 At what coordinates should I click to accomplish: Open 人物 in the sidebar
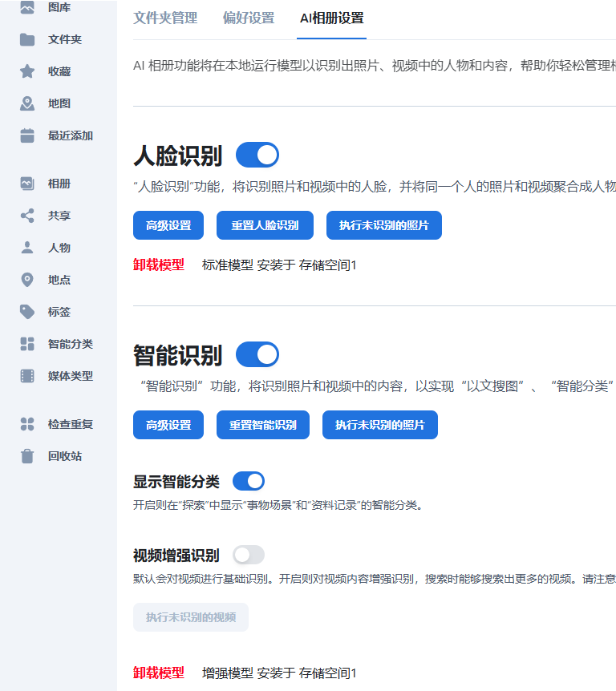coord(59,248)
